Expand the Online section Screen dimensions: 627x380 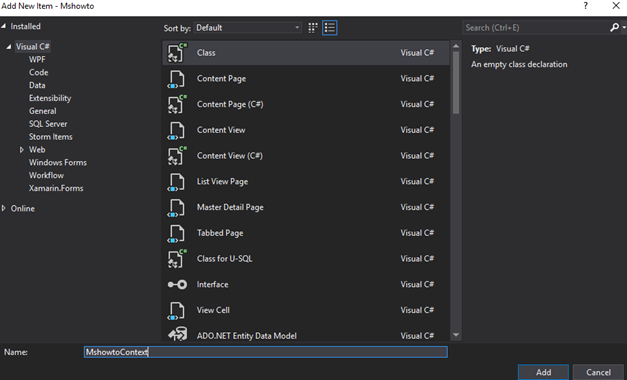(4, 208)
